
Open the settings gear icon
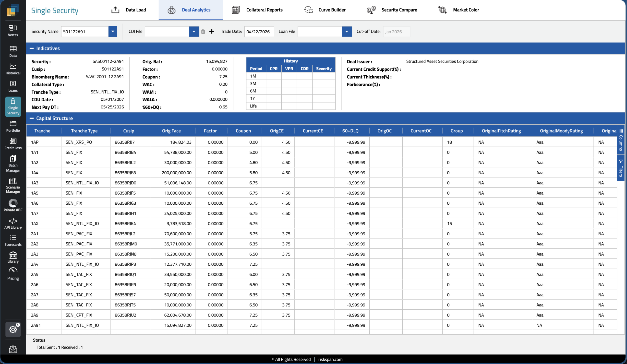pyautogui.click(x=13, y=329)
